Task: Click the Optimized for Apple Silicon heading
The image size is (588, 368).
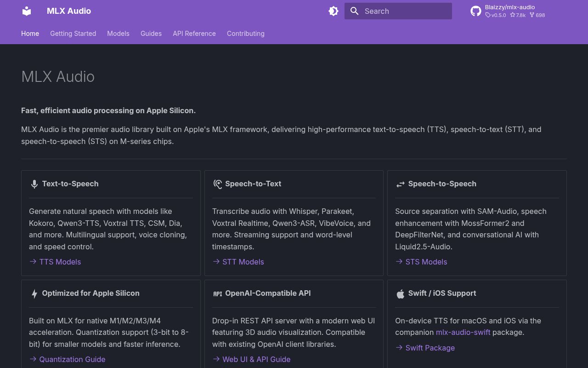Action: pyautogui.click(x=91, y=293)
